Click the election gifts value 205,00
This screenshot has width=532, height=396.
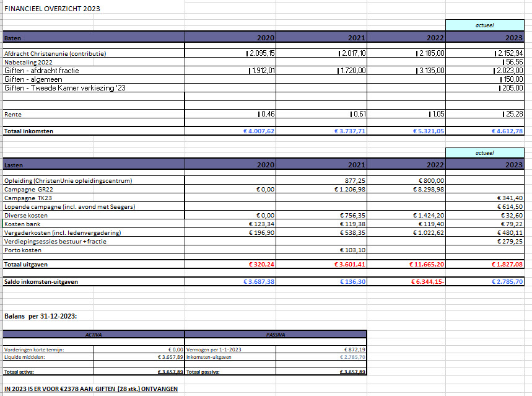coord(511,88)
